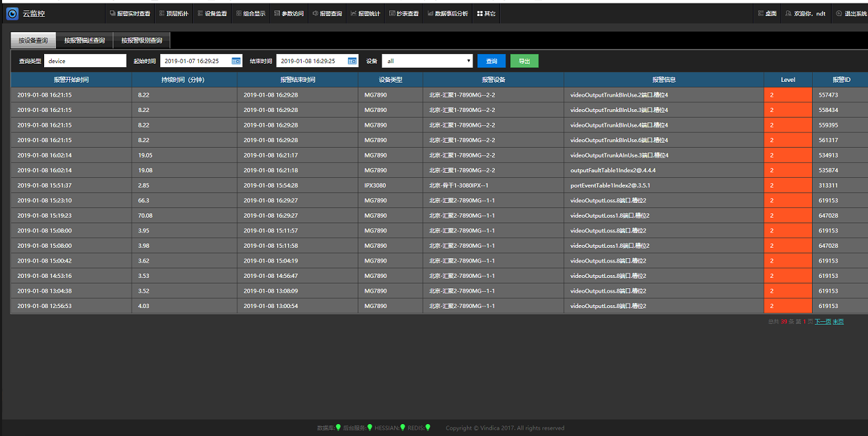Go to next page via 下一页
This screenshot has height=436, width=868.
tap(822, 322)
